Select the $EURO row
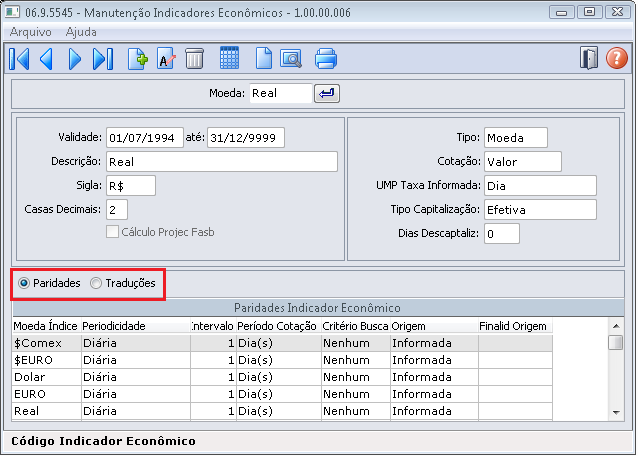This screenshot has width=638, height=456. 282,360
